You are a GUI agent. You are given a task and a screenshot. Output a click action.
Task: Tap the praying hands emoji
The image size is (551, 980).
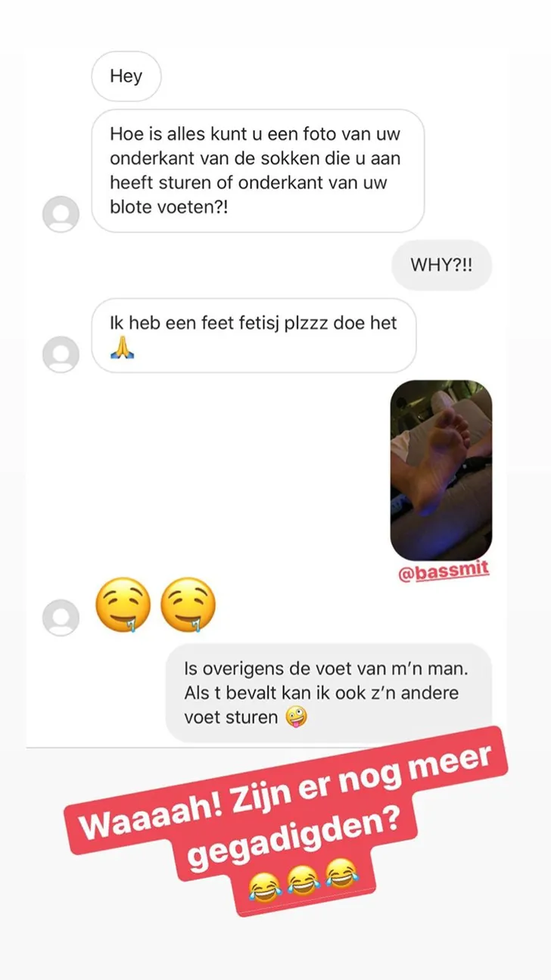pyautogui.click(x=122, y=350)
